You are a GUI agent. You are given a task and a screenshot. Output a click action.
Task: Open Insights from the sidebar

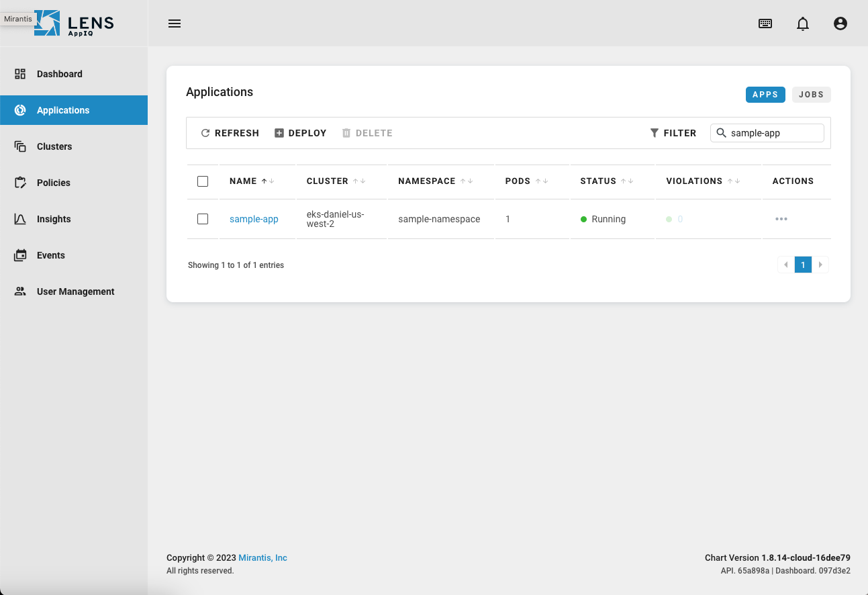click(x=74, y=219)
